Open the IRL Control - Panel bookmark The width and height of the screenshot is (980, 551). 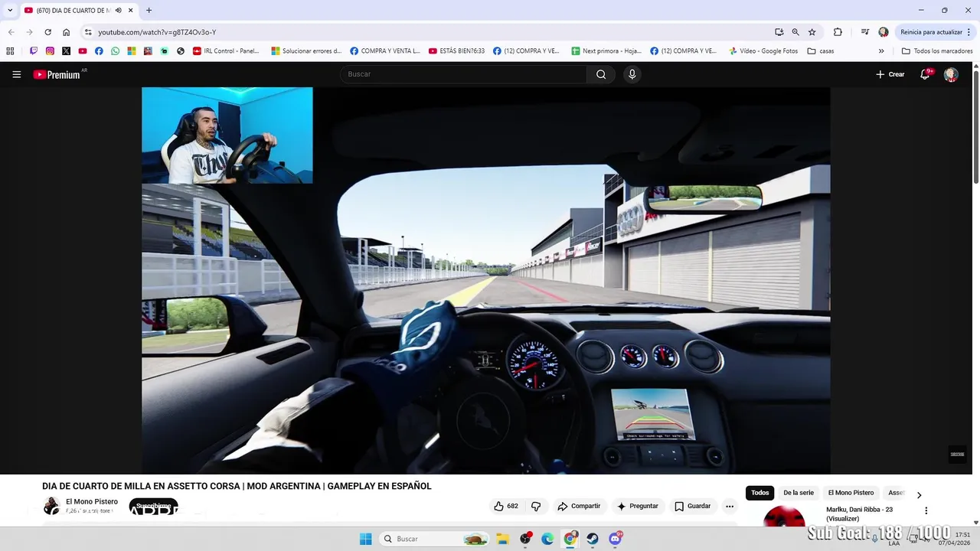point(226,51)
